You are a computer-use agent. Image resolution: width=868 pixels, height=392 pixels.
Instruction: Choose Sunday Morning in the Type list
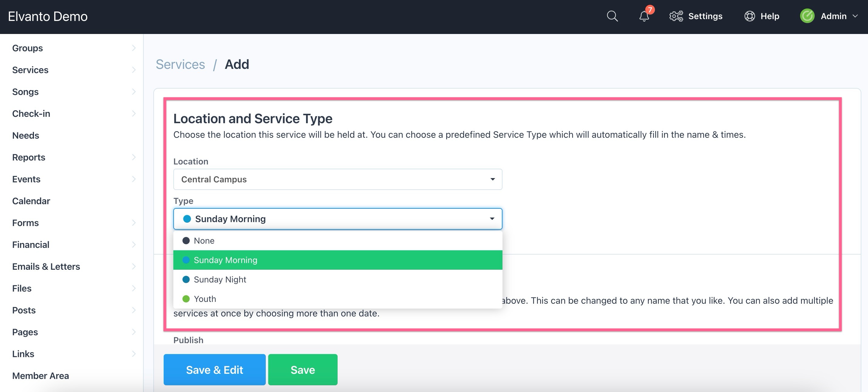point(338,260)
